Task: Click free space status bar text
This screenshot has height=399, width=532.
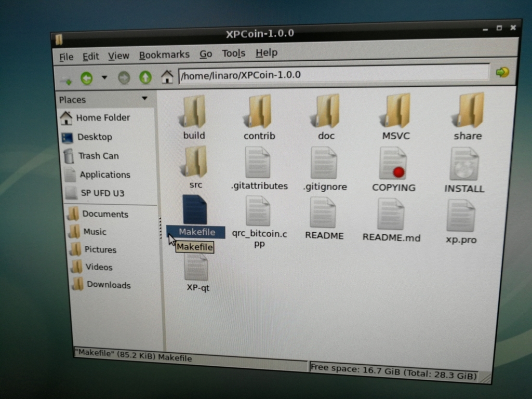Action: click(x=394, y=371)
